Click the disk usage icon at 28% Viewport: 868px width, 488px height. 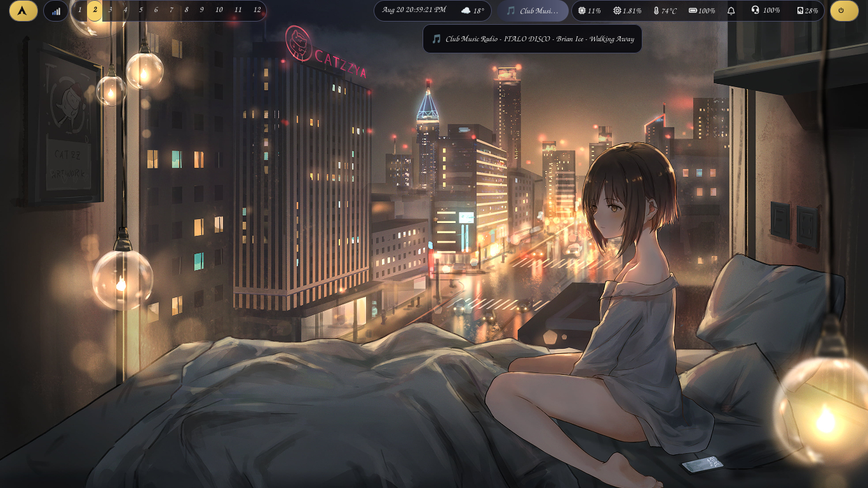(800, 11)
